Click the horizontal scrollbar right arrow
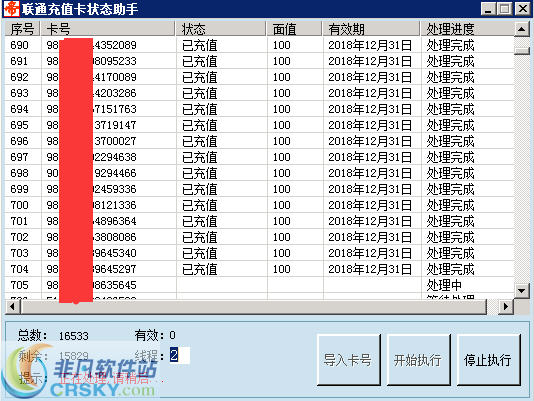 [x=506, y=306]
